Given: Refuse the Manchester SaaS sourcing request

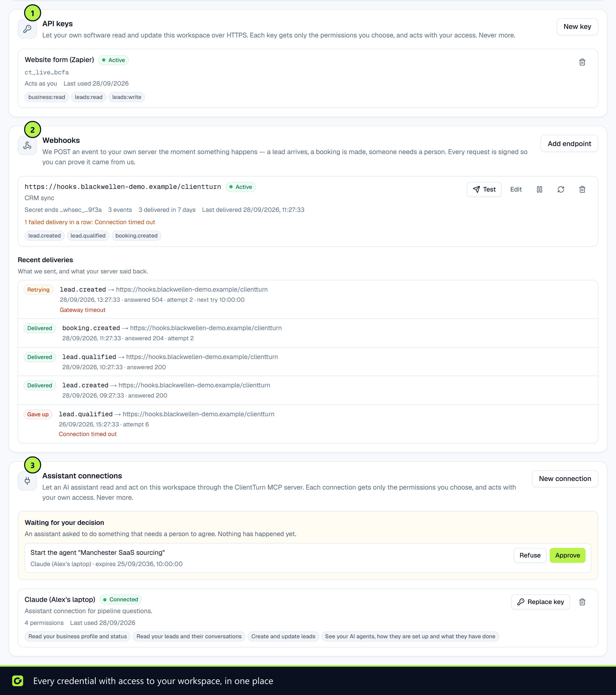Looking at the screenshot, I should click(x=530, y=555).
